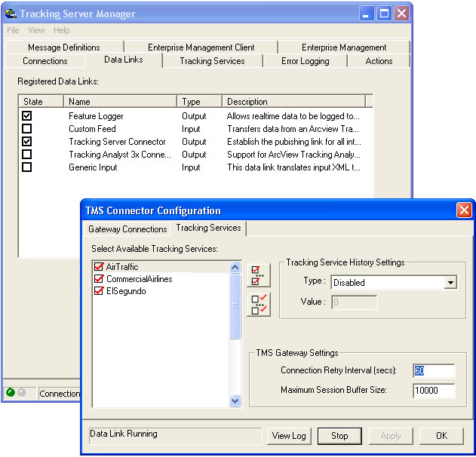
Task: Maximize the Tracking Server Manager window
Action: 384,14
